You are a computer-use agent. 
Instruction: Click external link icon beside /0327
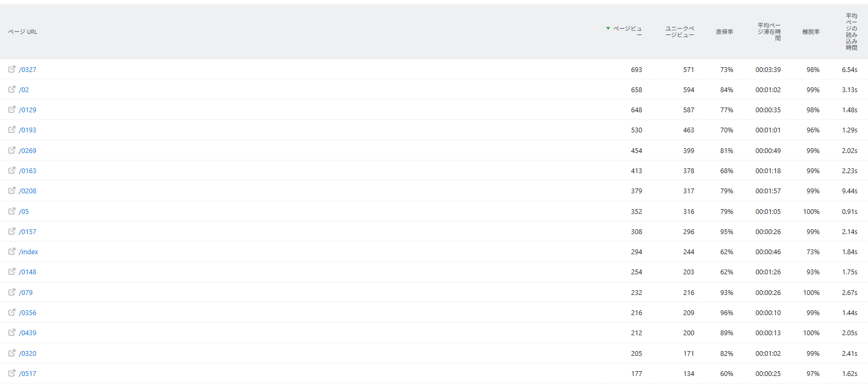pos(12,69)
